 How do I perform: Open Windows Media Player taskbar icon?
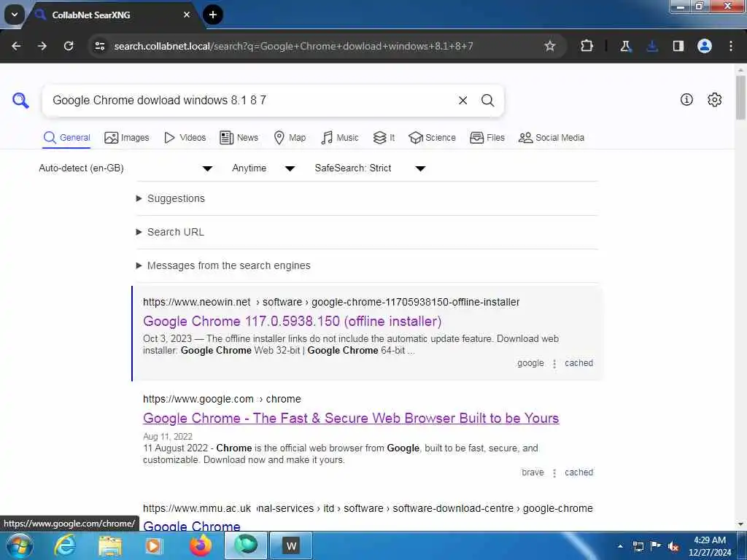click(x=153, y=545)
